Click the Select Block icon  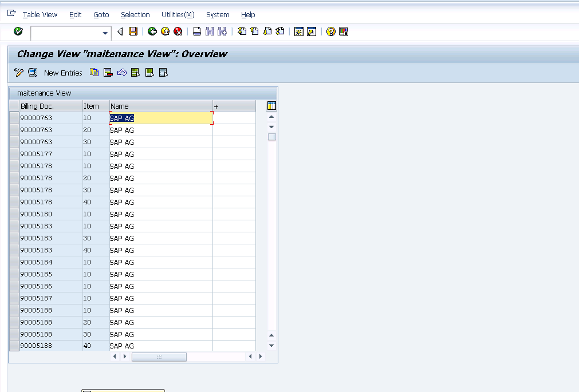click(x=149, y=72)
